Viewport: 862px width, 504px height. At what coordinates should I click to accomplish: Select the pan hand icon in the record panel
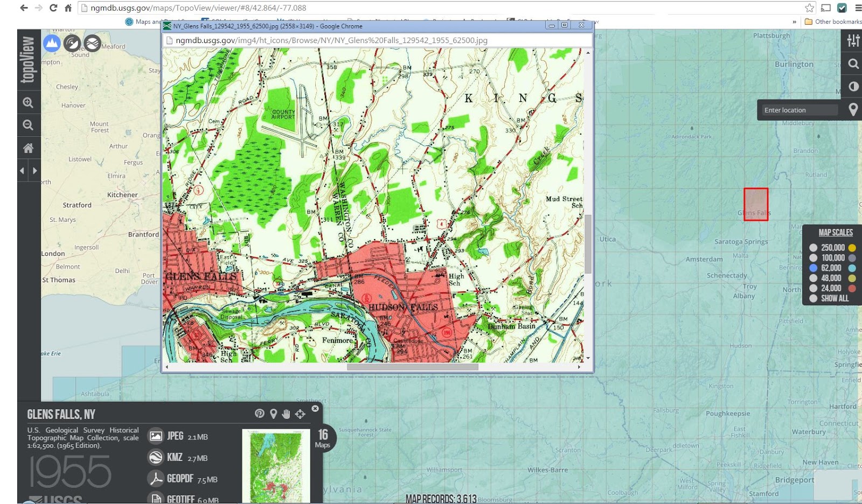pos(286,415)
